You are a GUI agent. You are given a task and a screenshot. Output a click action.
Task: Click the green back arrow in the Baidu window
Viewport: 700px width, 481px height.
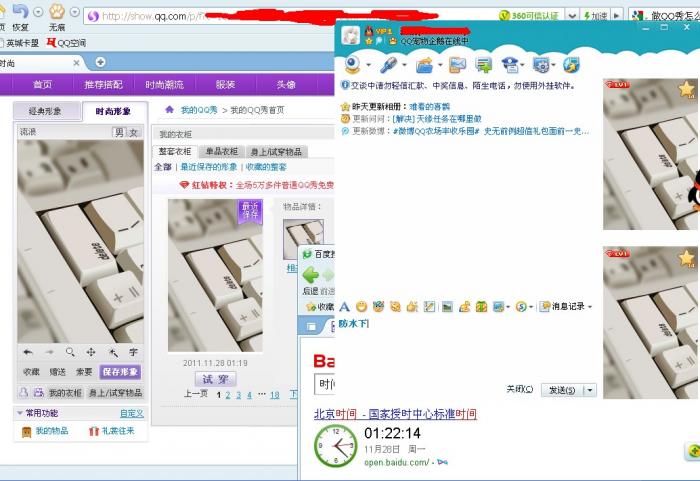(x=311, y=275)
